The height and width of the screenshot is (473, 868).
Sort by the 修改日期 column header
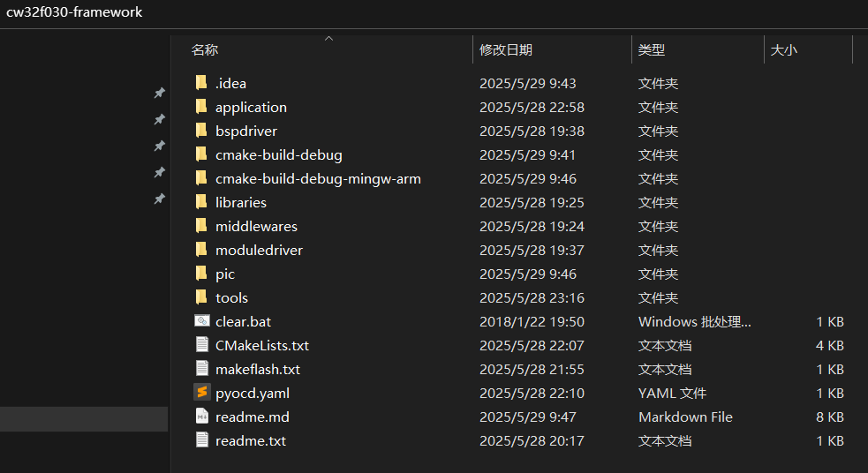point(505,49)
